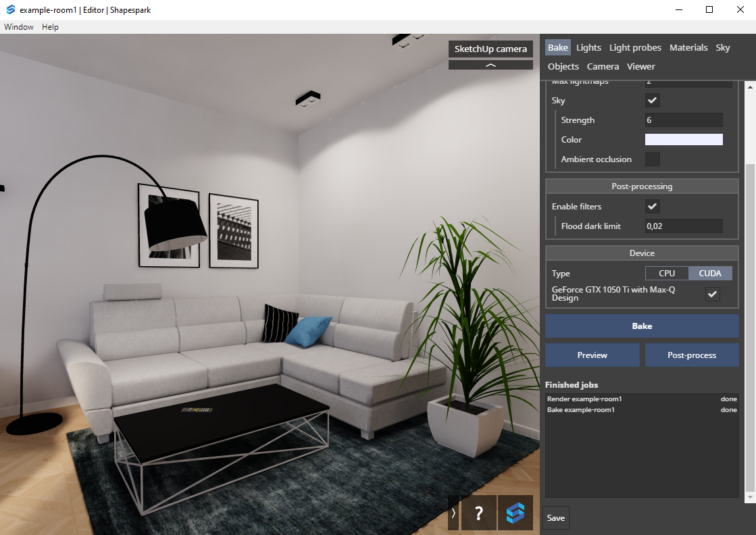
Task: Click the Flood dark limit input field
Action: click(684, 226)
